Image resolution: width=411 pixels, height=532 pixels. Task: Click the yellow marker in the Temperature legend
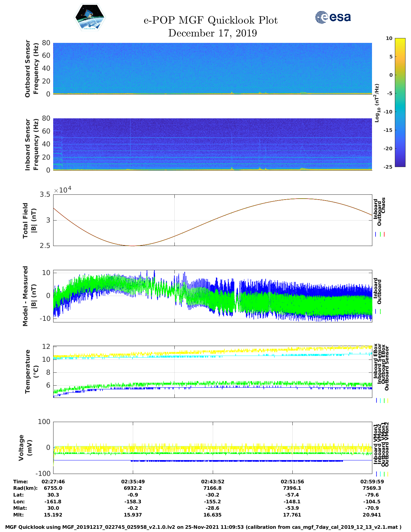tap(387, 400)
